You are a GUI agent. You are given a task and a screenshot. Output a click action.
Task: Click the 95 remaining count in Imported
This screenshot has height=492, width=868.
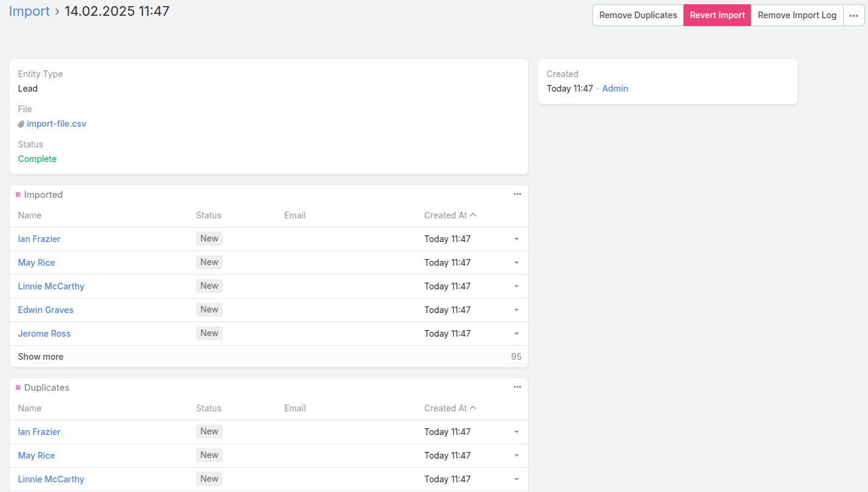516,357
